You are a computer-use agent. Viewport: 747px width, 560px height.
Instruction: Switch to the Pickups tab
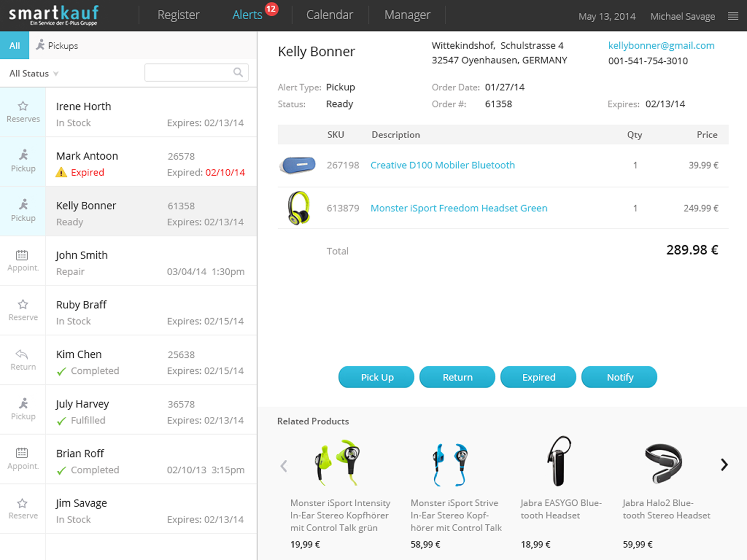tap(57, 46)
